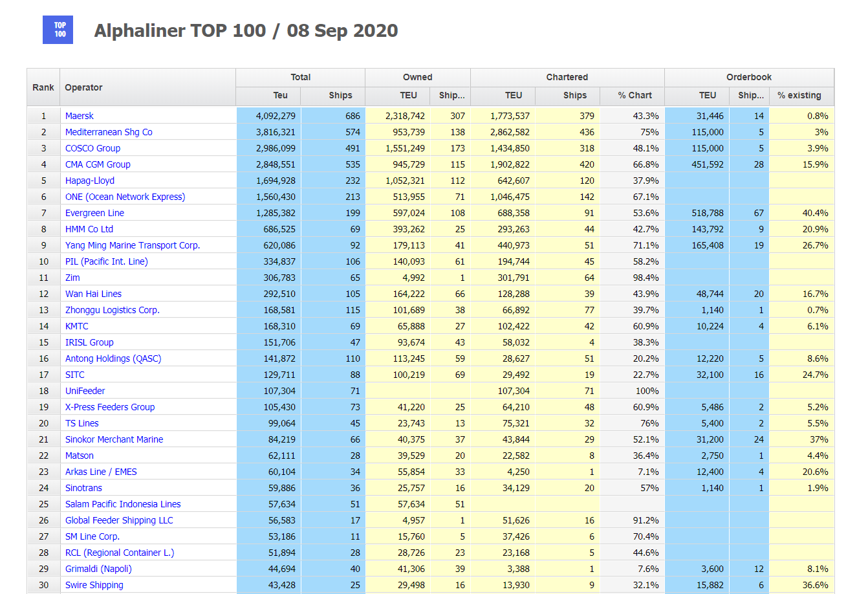868x594 pixels.
Task: Open Salam Pacific Indonesia Lines link
Action: [x=123, y=504]
